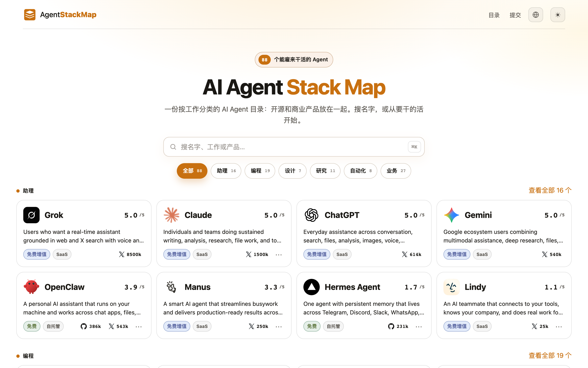The image size is (588, 368).
Task: Click the AgentStackMap logo icon
Action: tap(30, 15)
